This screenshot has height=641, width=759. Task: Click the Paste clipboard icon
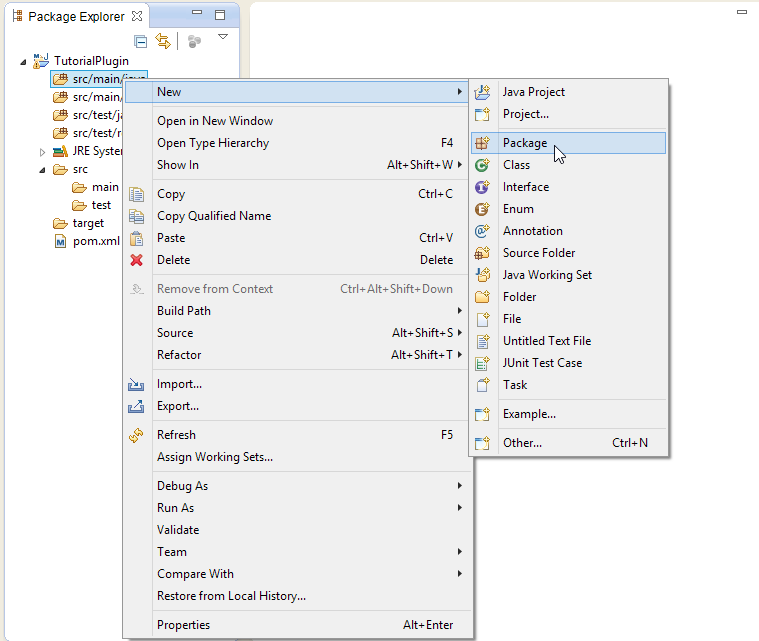click(137, 238)
